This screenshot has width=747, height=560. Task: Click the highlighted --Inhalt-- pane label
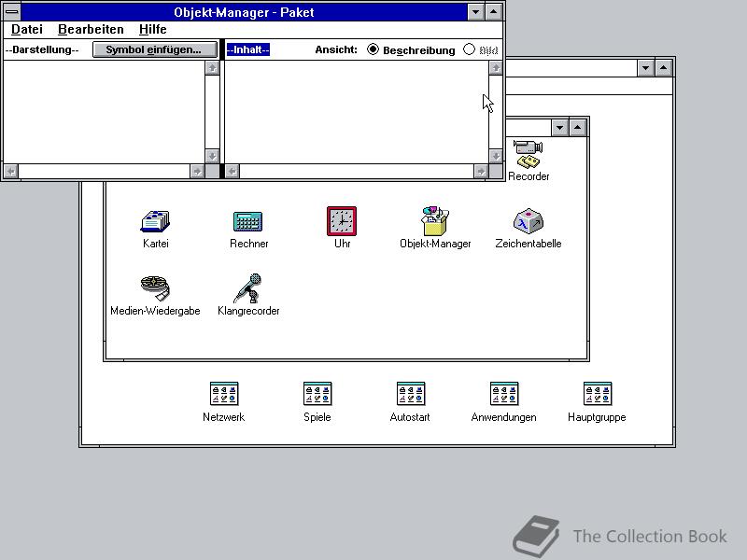pyautogui.click(x=247, y=49)
